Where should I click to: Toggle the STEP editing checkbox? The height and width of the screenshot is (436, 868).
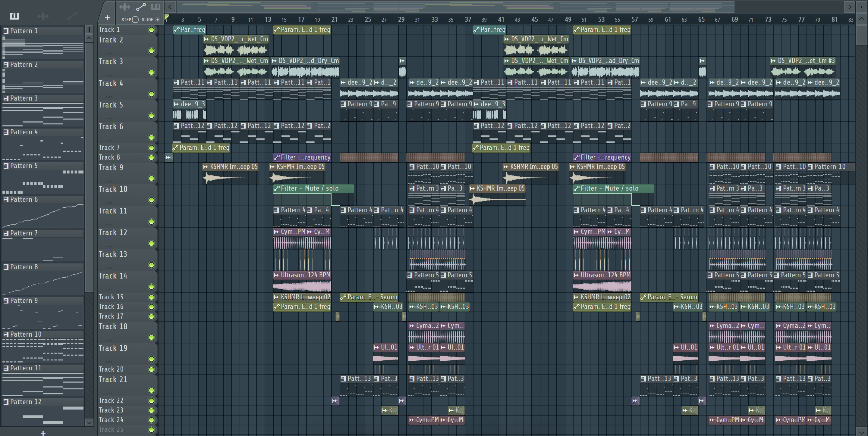[135, 20]
